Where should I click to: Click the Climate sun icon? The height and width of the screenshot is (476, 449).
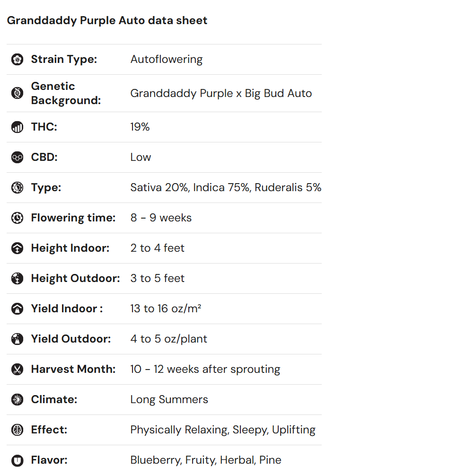point(17,400)
